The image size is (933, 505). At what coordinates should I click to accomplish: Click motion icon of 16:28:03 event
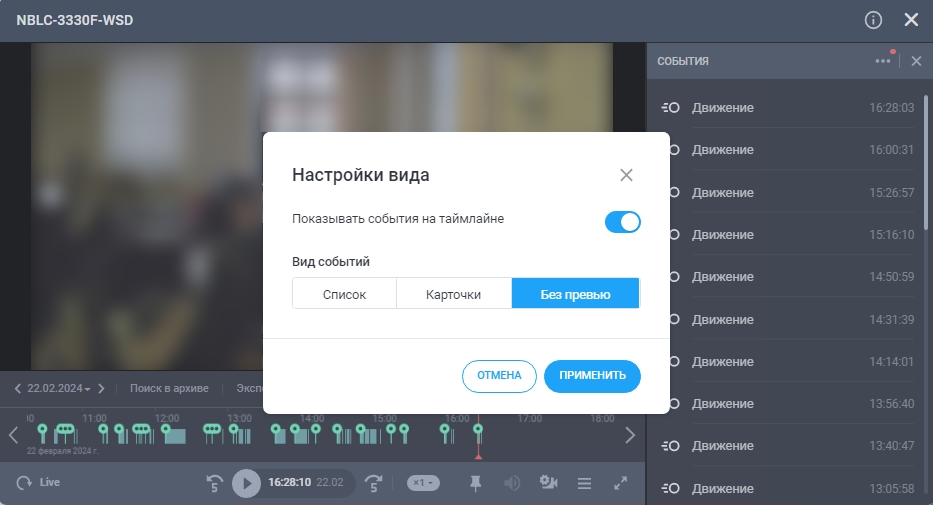tap(671, 108)
